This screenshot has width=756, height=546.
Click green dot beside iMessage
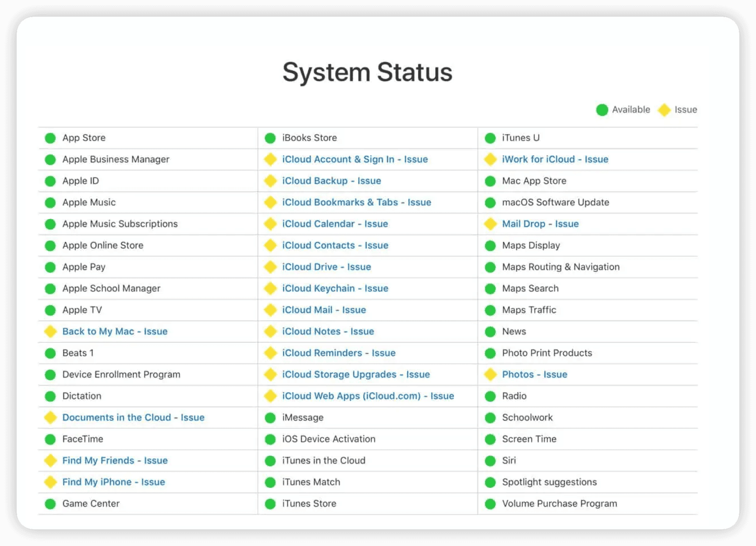(270, 418)
